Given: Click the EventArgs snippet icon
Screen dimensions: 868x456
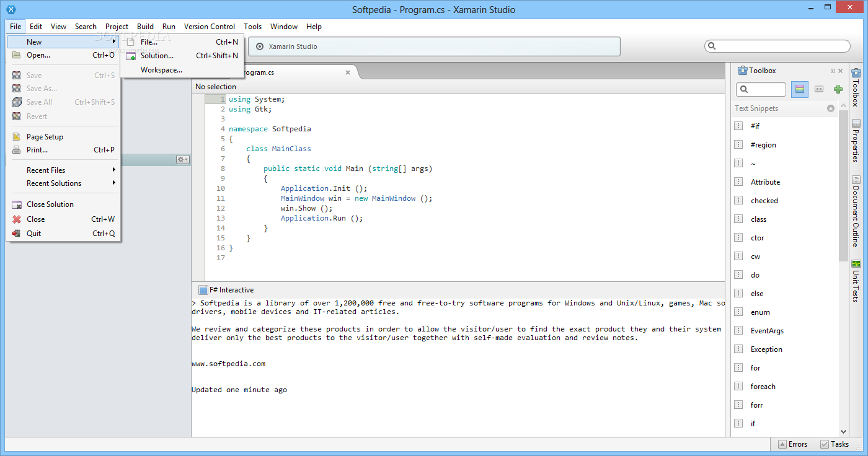Looking at the screenshot, I should tap(738, 330).
